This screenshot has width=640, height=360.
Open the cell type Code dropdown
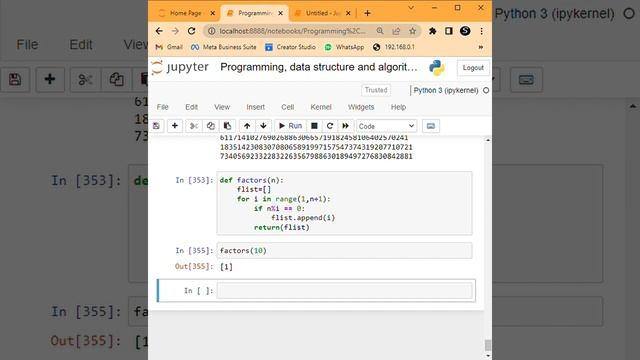tap(387, 126)
